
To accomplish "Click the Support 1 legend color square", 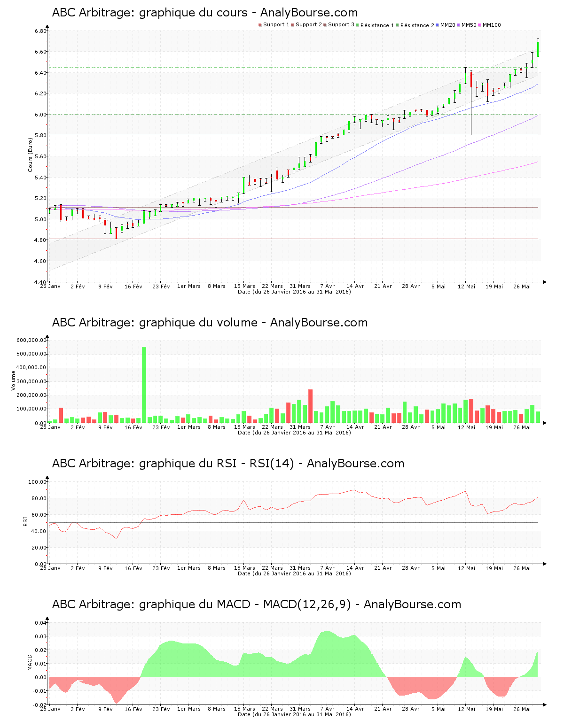I will pyautogui.click(x=260, y=25).
